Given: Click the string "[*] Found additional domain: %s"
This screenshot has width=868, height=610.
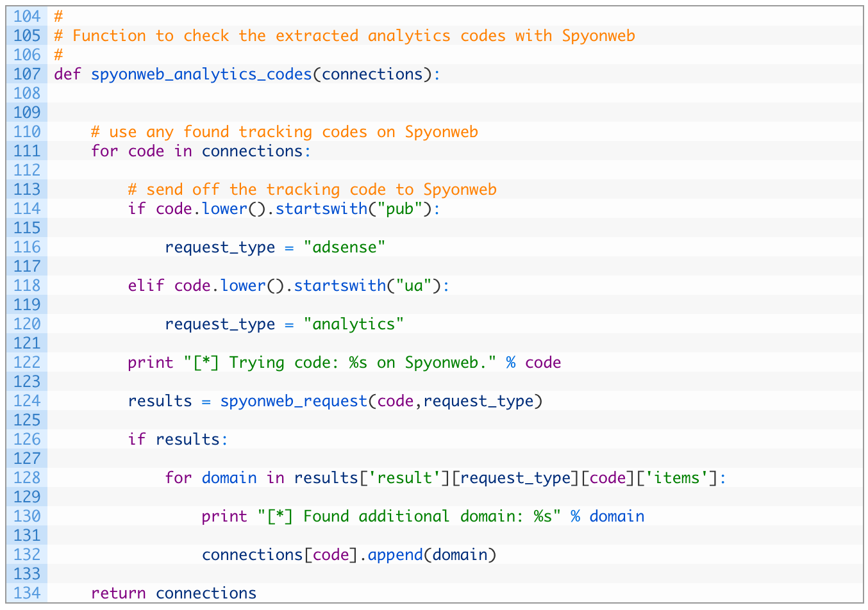Looking at the screenshot, I should coord(410,516).
